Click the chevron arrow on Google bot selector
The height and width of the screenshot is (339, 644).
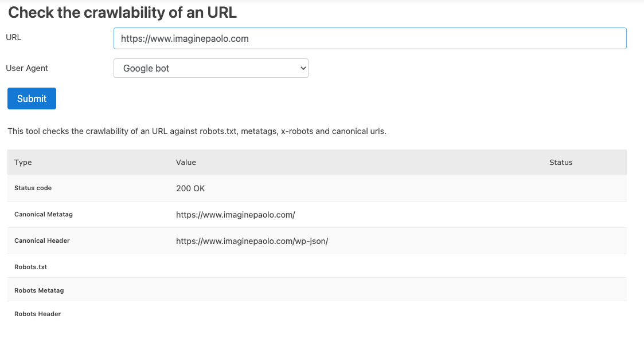303,68
